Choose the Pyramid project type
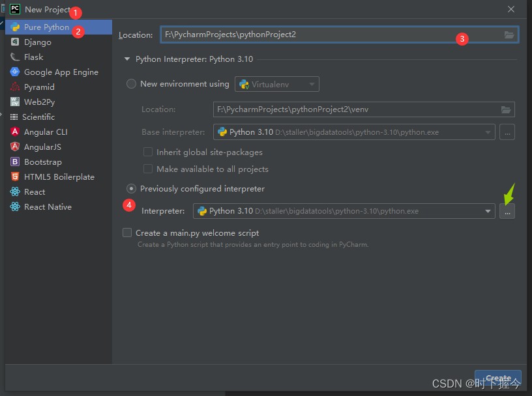The width and height of the screenshot is (532, 396). pos(59,87)
